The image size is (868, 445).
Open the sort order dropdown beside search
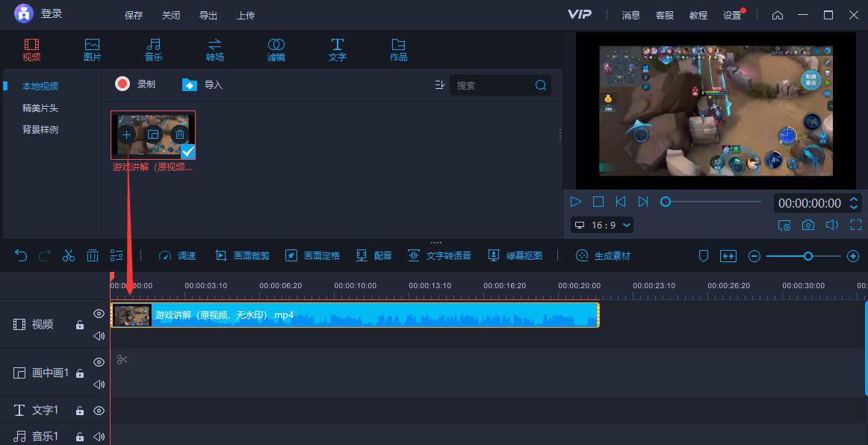tap(439, 85)
